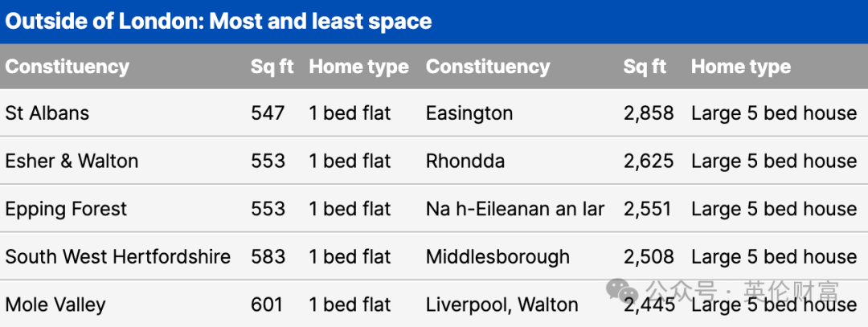Select the 547 square feet value
The height and width of the screenshot is (327, 868).
coord(268,112)
